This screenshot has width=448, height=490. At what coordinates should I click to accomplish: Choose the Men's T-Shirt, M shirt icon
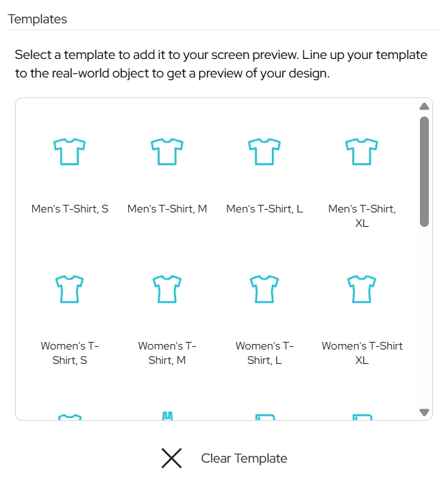(x=166, y=151)
